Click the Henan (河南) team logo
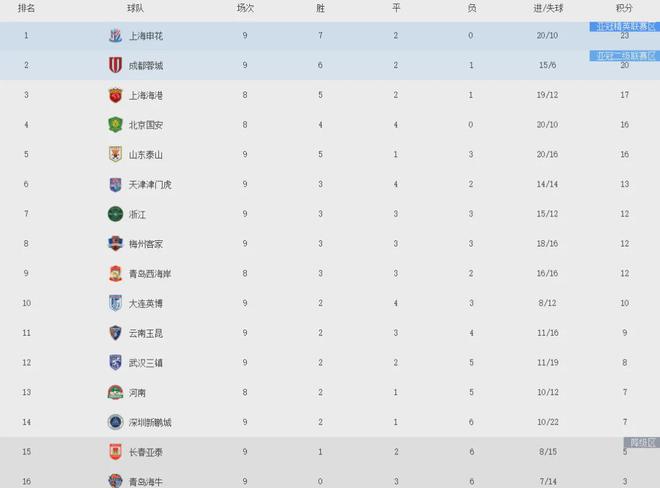Screen dimensions: 660x488 (x=115, y=392)
